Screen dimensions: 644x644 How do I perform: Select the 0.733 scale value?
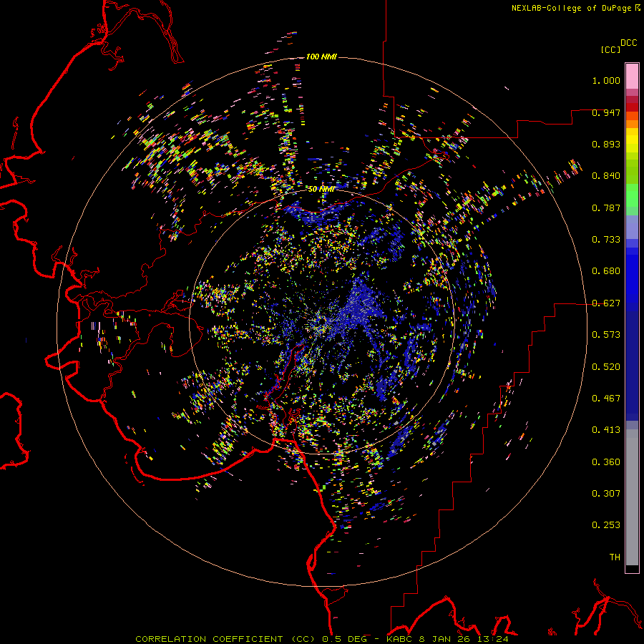click(606, 240)
